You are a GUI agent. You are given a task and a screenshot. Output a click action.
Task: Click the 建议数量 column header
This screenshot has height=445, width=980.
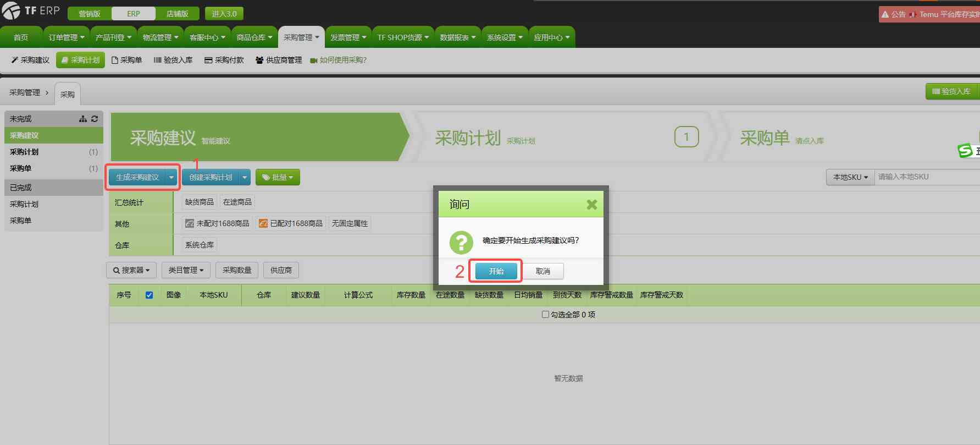[x=306, y=295]
